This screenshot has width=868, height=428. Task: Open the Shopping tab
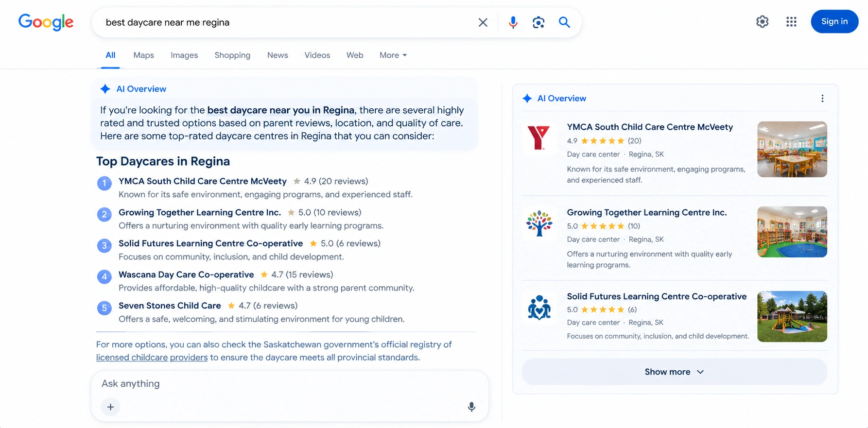pyautogui.click(x=232, y=55)
